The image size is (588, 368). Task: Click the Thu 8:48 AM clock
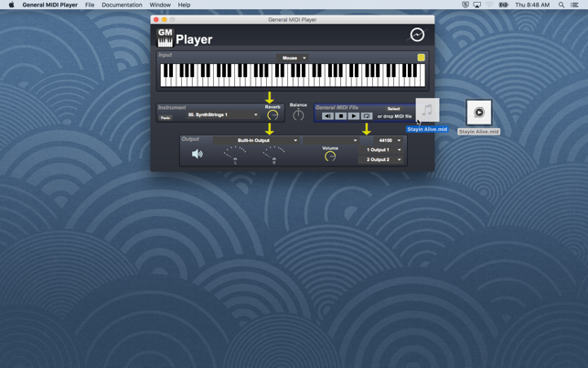coord(532,5)
